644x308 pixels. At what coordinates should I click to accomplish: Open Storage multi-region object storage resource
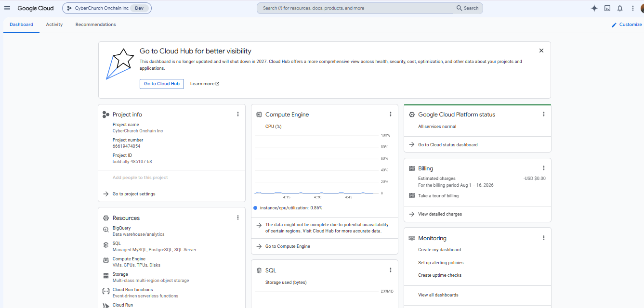(x=151, y=277)
